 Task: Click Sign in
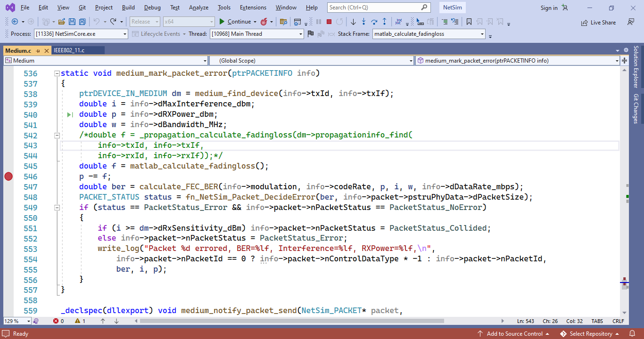549,8
